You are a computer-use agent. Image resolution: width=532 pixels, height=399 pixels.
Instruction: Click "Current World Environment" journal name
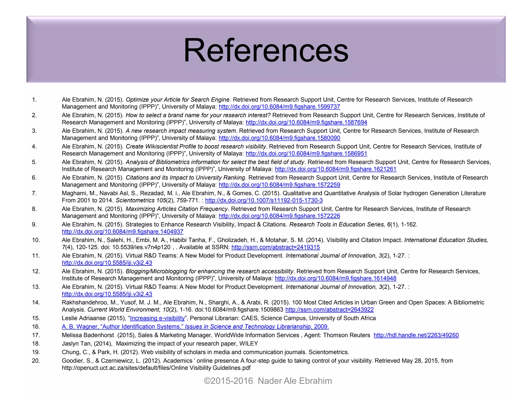(x=124, y=309)
